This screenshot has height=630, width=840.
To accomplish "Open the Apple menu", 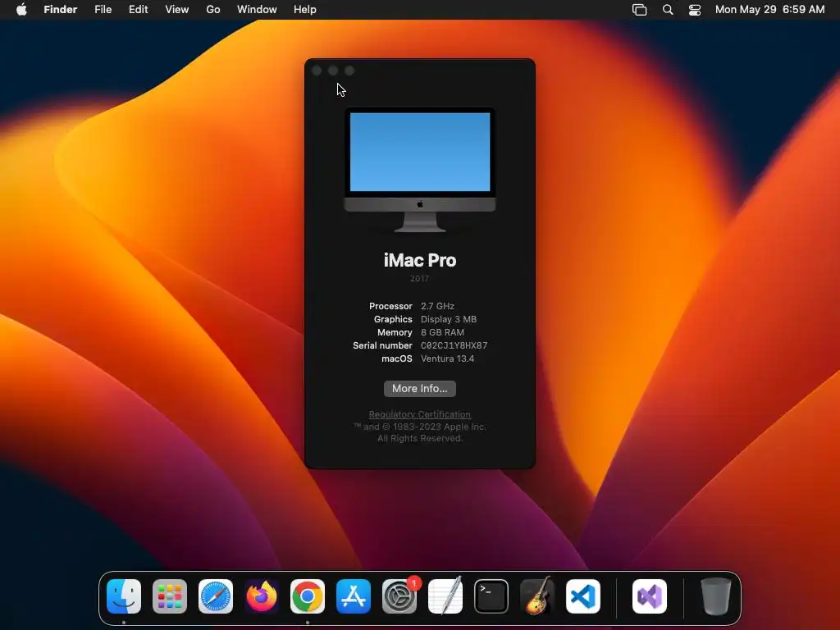I will pyautogui.click(x=21, y=10).
